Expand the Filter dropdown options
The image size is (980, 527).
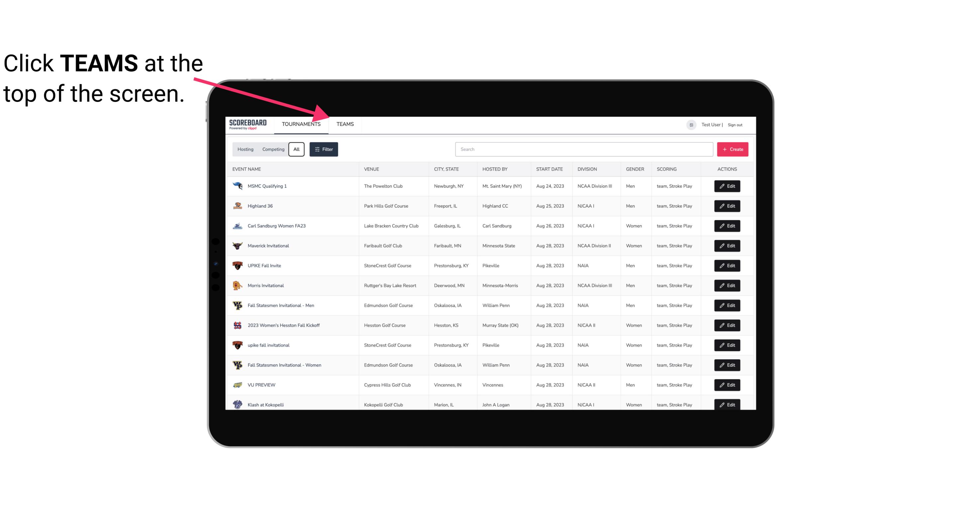point(325,149)
